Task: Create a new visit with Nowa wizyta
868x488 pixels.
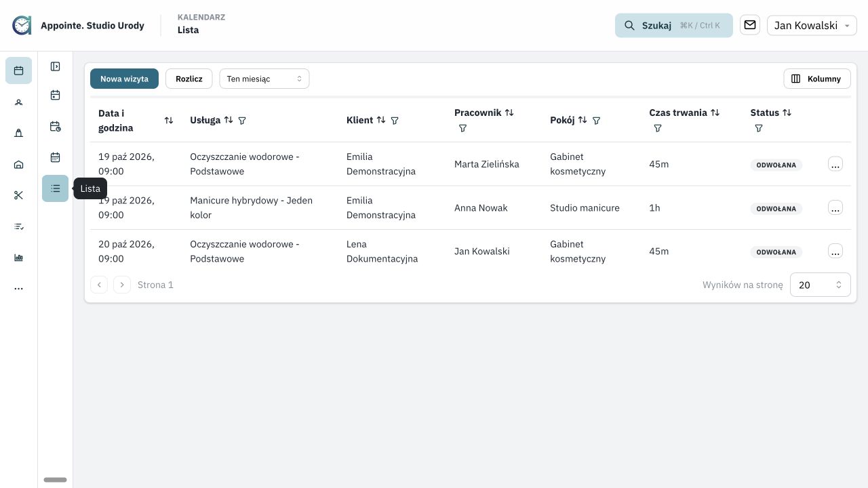Action: tap(124, 79)
